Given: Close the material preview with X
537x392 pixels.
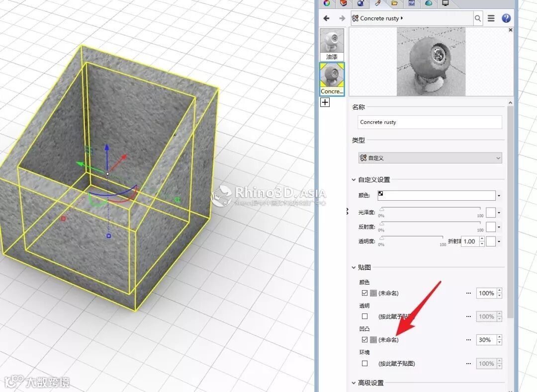Looking at the screenshot, I should pyautogui.click(x=511, y=30).
